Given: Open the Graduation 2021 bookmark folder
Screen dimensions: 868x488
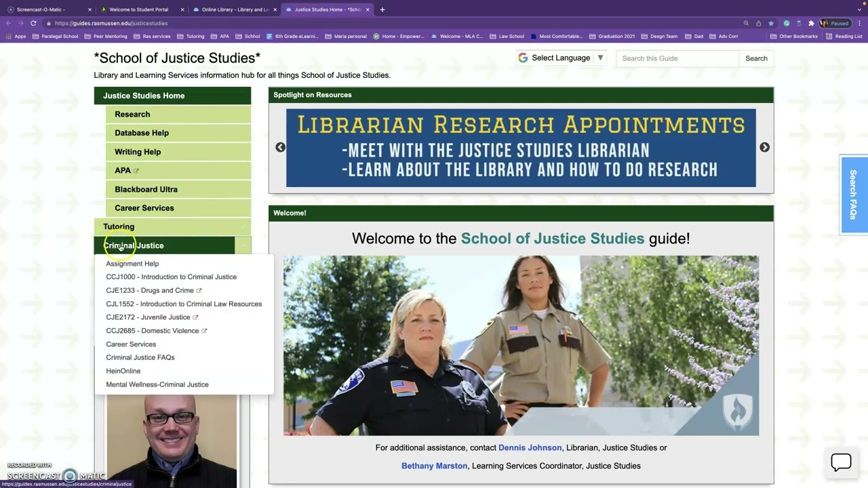Looking at the screenshot, I should point(612,36).
